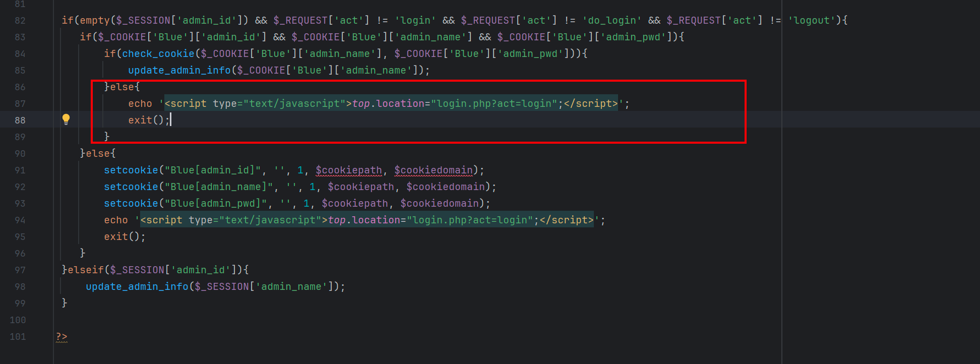Click the elseif keyword on line 97
Screen dimensions: 980x364
pos(86,270)
